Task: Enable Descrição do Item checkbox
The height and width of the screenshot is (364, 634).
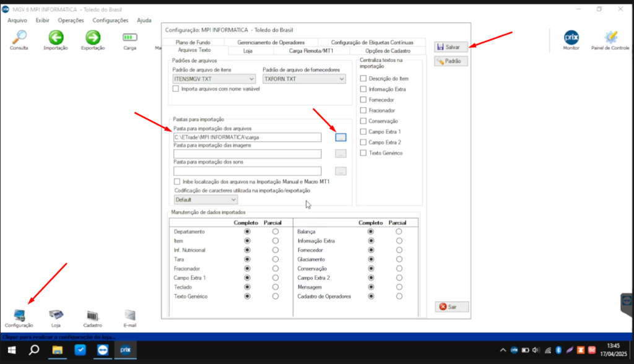Action: (x=363, y=79)
